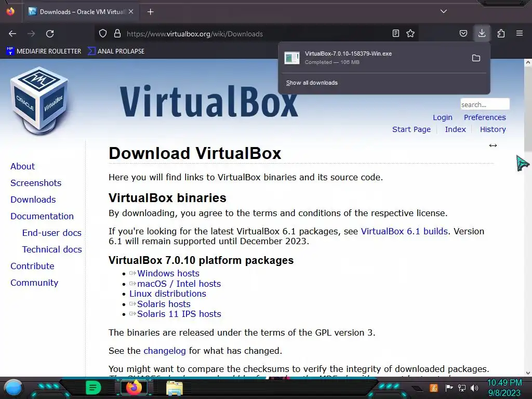Click the network tray icon

[461, 388]
